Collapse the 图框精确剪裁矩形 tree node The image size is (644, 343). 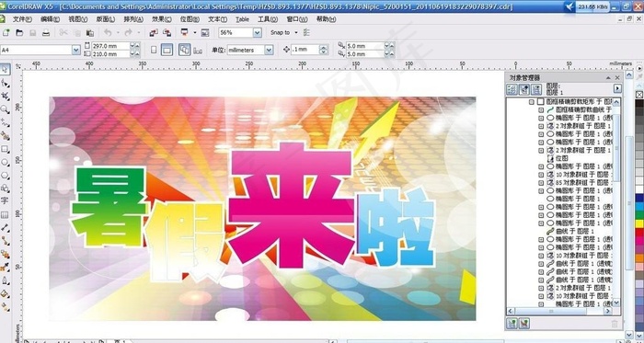(x=532, y=102)
